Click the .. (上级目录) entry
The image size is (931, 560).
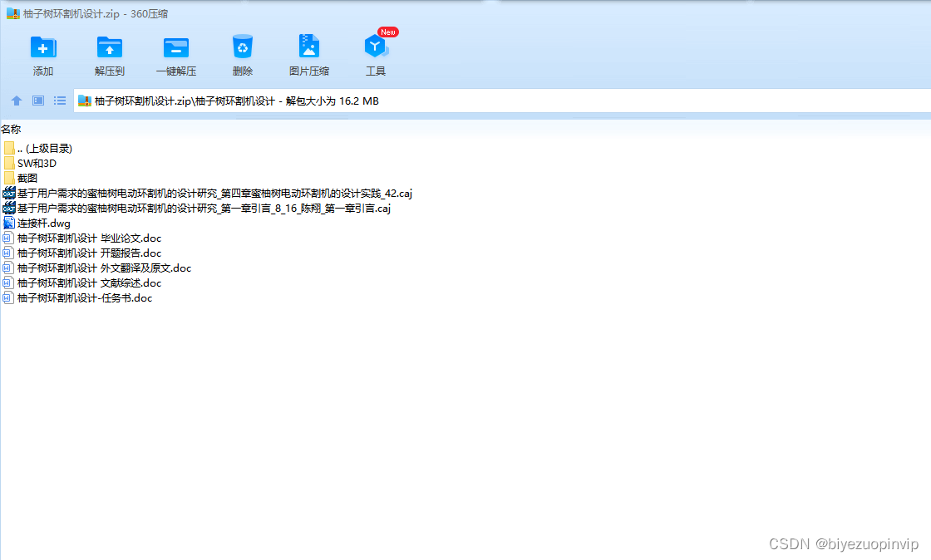click(x=43, y=148)
